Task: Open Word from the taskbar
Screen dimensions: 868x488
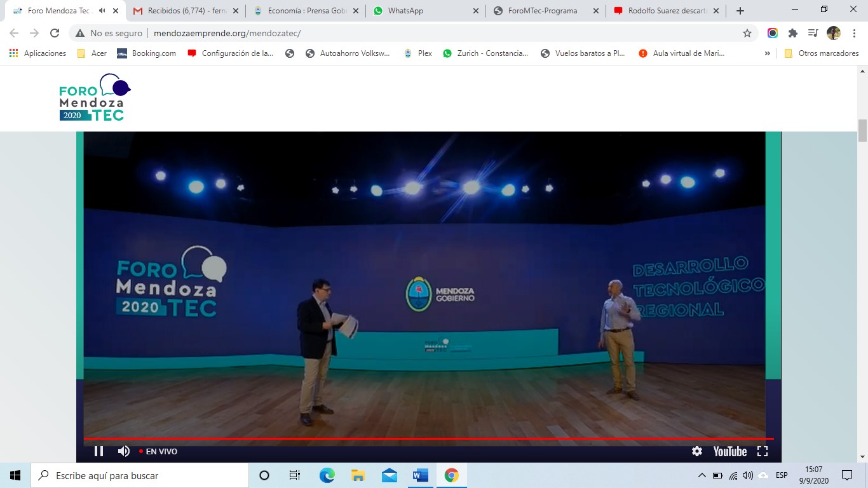Action: tap(420, 475)
